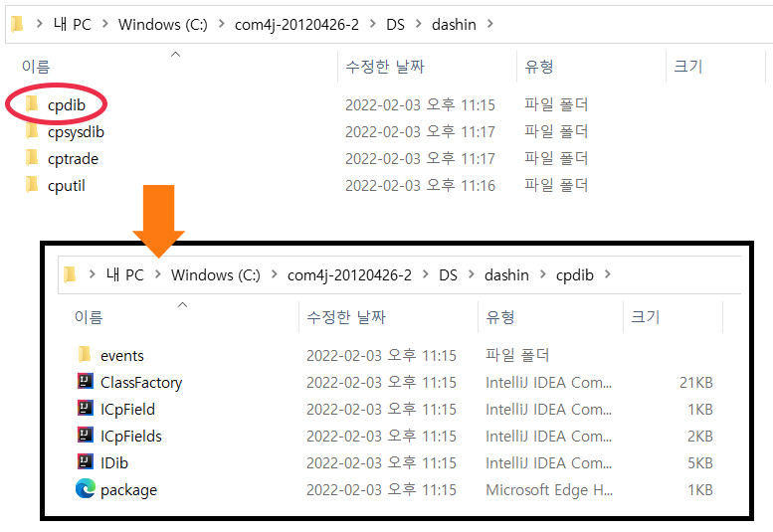Screen dimensions: 773x532
Task: Expand chevron after 내 PC in bottom breadcrumb
Action: [x=158, y=274]
